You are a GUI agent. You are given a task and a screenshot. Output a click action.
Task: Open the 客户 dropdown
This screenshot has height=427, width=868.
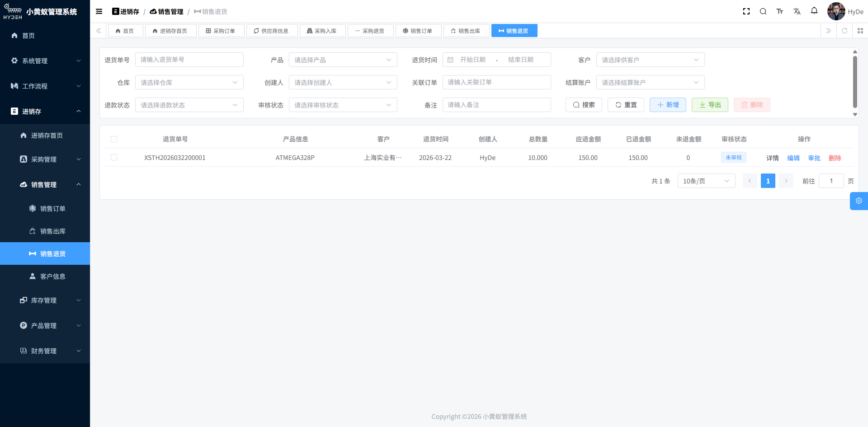650,60
